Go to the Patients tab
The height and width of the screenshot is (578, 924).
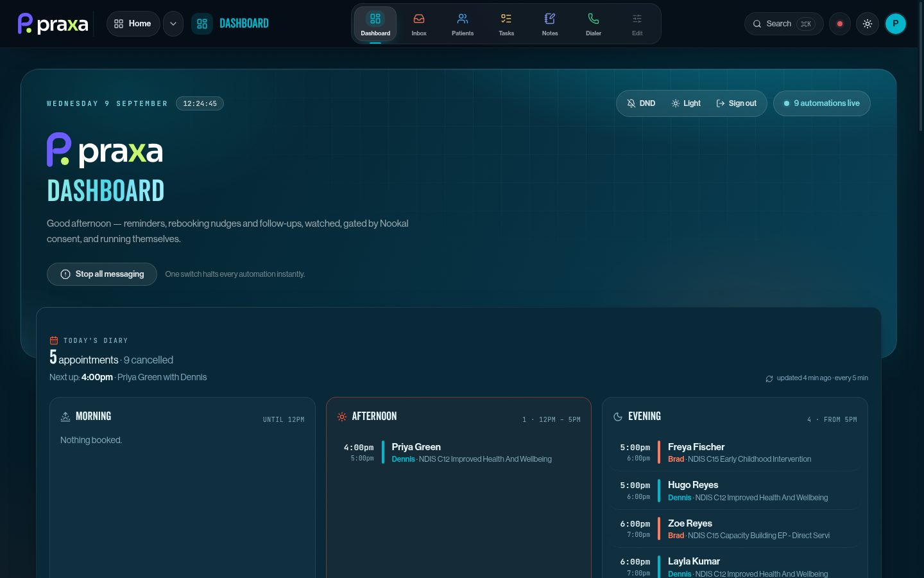point(463,24)
